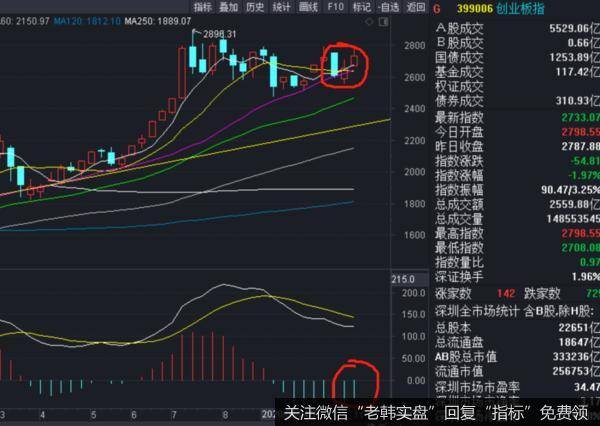The width and height of the screenshot is (600, 426).
Task: Click the 215.0 MACD scale value
Action: point(403,279)
